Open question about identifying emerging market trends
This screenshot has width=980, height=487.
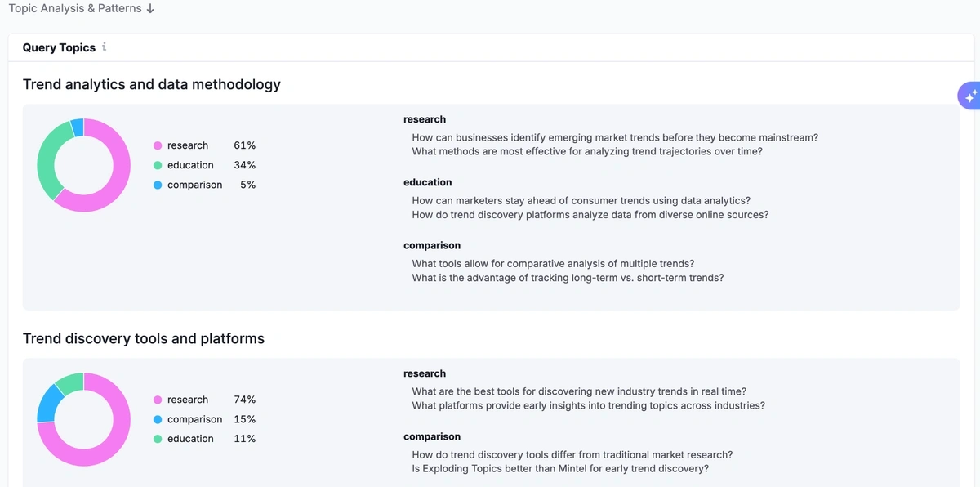point(614,137)
